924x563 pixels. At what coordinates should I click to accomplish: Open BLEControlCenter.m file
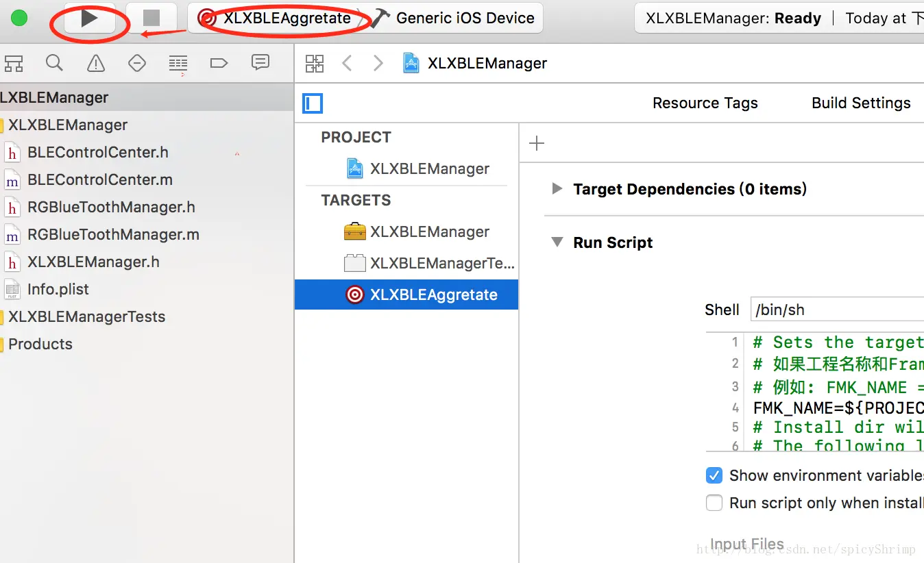coord(100,179)
